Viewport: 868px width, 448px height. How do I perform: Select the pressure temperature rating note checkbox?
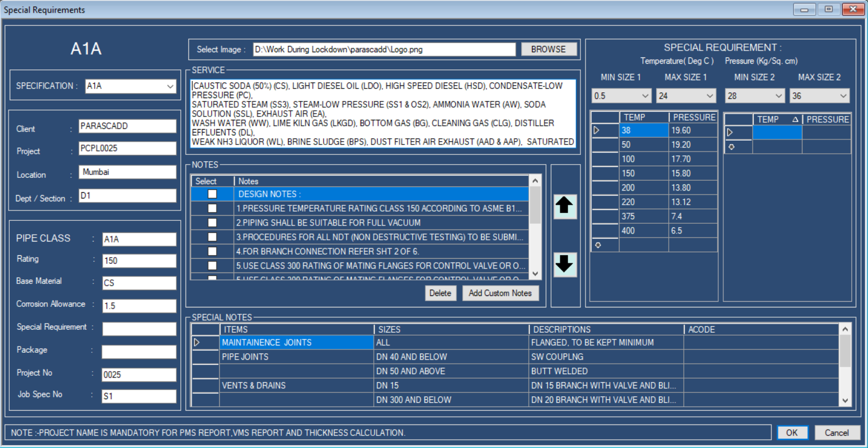212,208
